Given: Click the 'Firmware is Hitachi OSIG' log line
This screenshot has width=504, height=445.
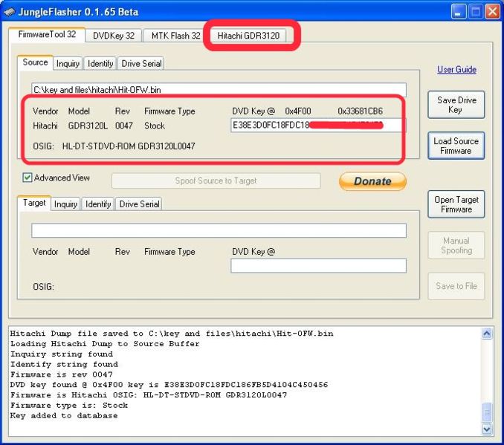Looking at the screenshot, I should pos(148,395).
